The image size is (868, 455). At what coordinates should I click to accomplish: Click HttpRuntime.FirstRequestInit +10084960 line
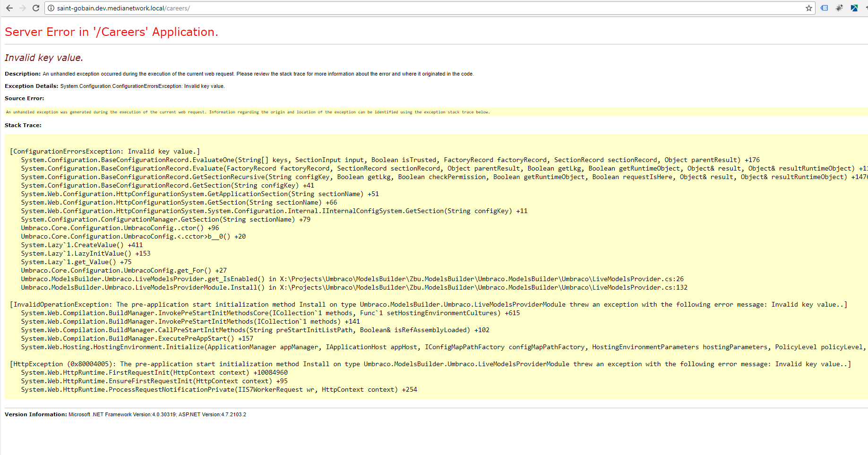pos(154,372)
